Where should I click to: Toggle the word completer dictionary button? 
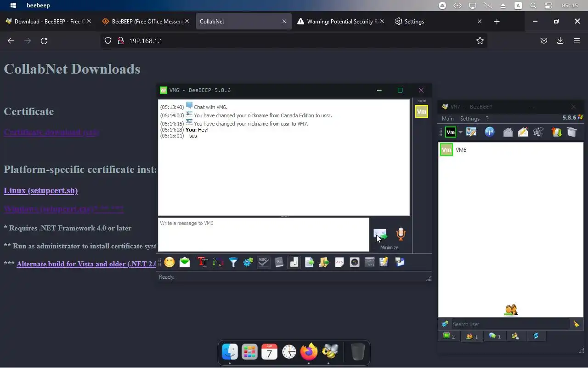point(279,262)
